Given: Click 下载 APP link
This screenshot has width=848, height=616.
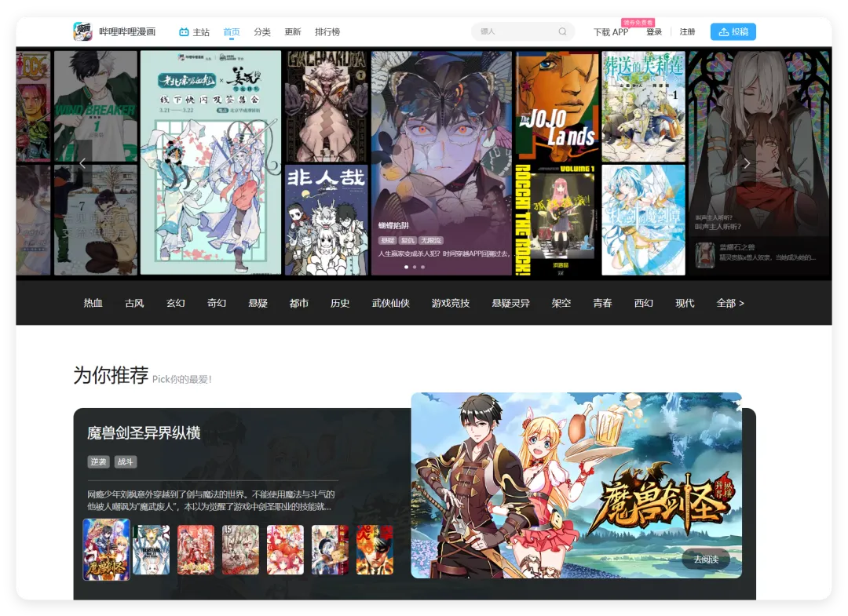Looking at the screenshot, I should pos(611,32).
